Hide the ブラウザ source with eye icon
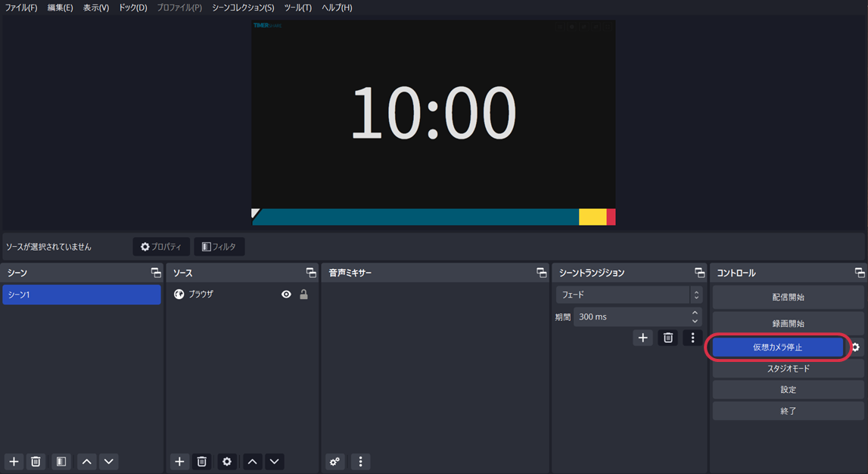 pos(286,295)
